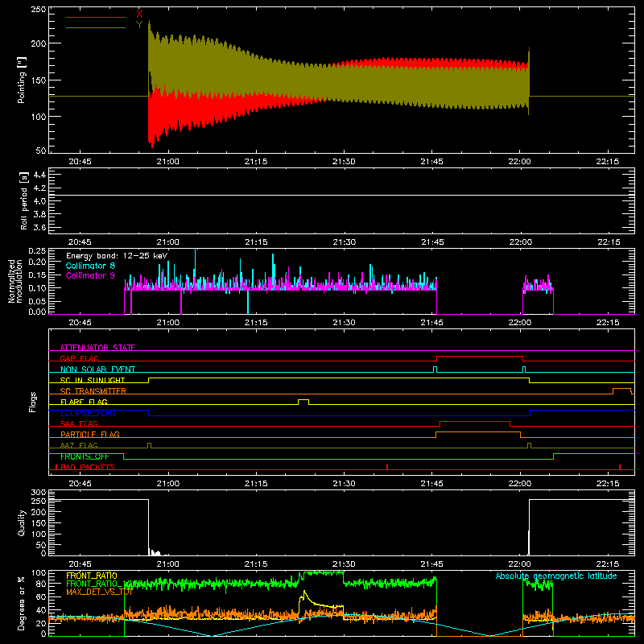Click the 4.4 tick on the Roll period axis
The height and width of the screenshot is (644, 644).
pos(39,175)
